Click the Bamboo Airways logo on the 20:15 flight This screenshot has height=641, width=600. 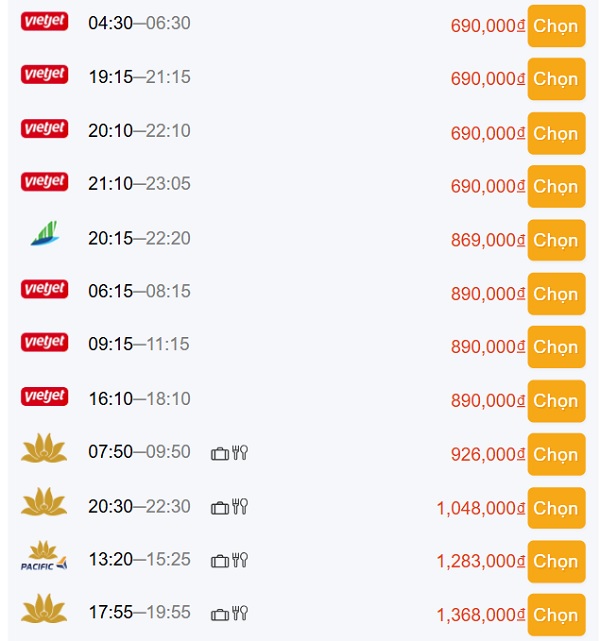pos(45,233)
